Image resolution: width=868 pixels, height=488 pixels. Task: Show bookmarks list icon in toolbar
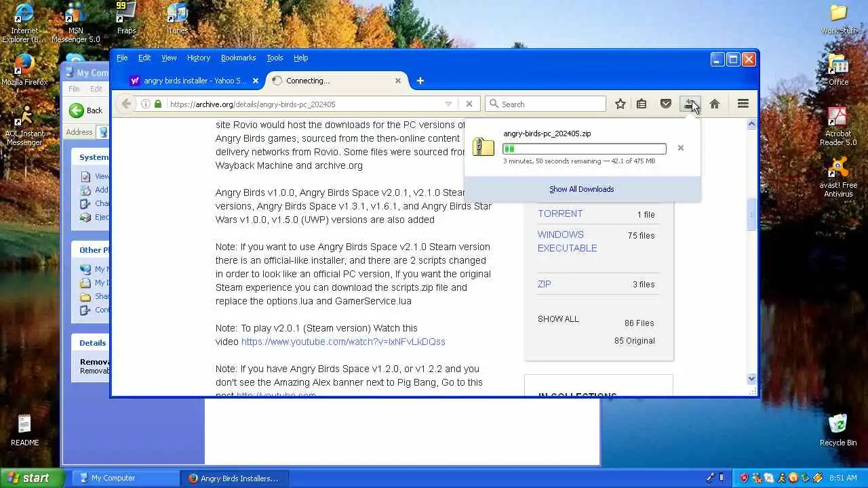tap(642, 104)
